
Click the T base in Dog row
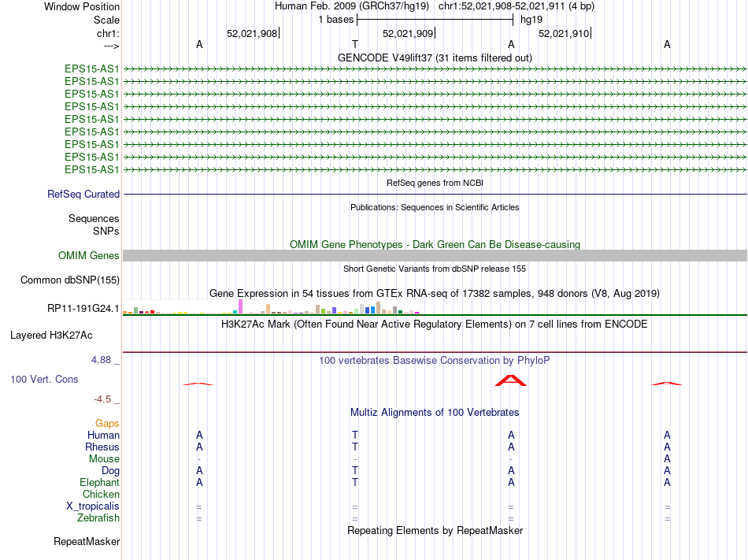click(355, 471)
